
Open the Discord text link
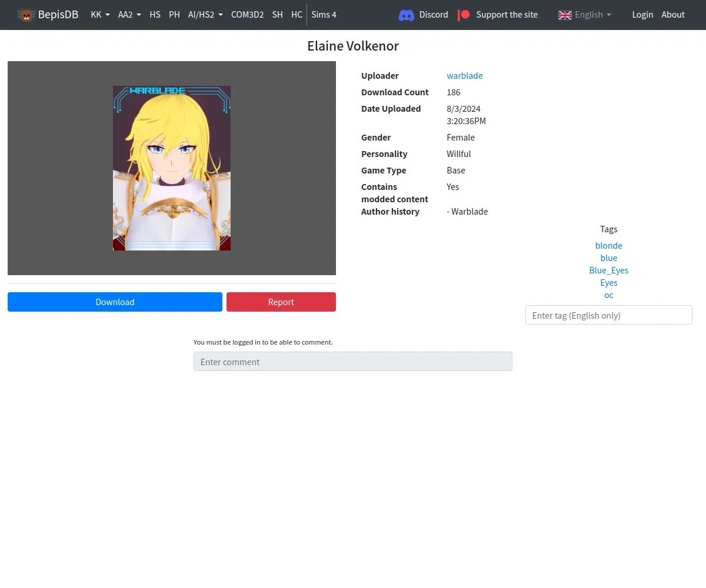coord(434,15)
